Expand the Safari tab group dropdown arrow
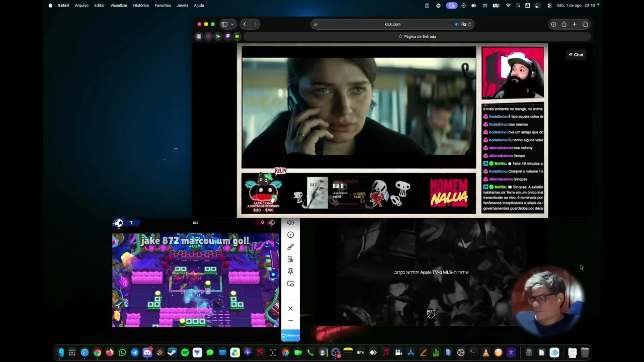The width and height of the screenshot is (644, 362). (x=232, y=24)
